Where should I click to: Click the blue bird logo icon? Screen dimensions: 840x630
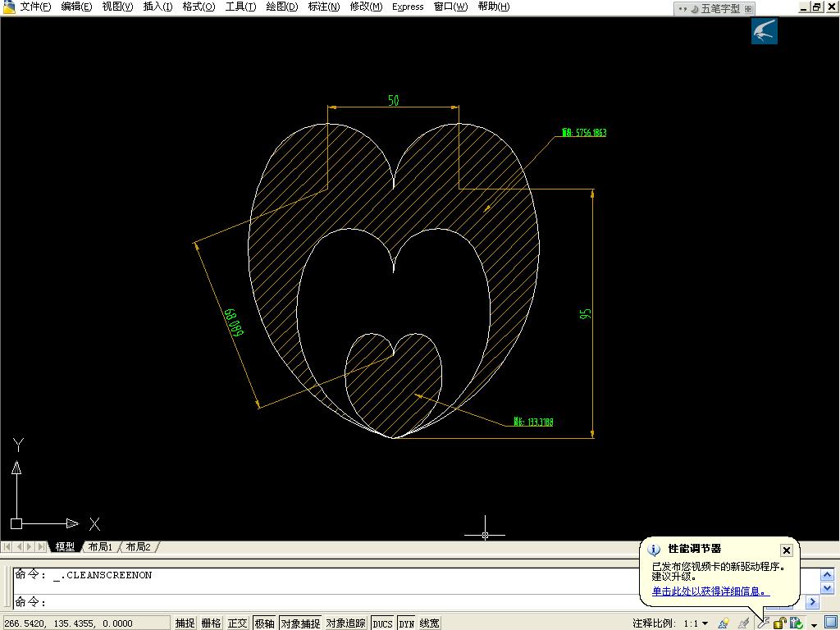coord(764,31)
